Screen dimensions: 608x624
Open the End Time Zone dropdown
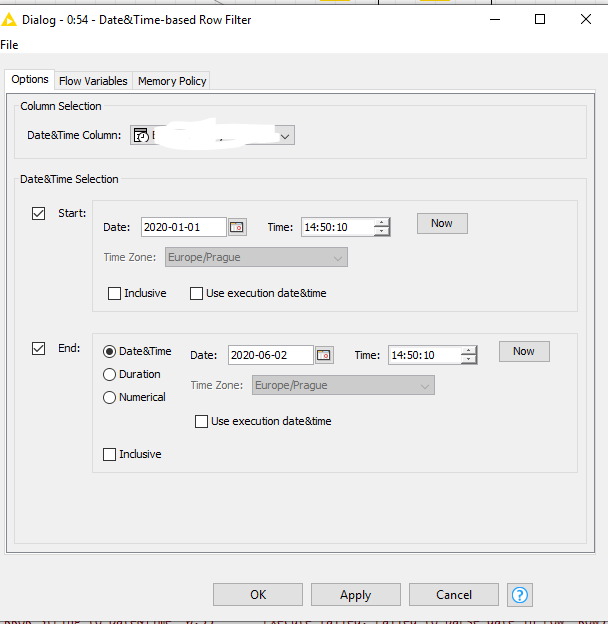(424, 385)
